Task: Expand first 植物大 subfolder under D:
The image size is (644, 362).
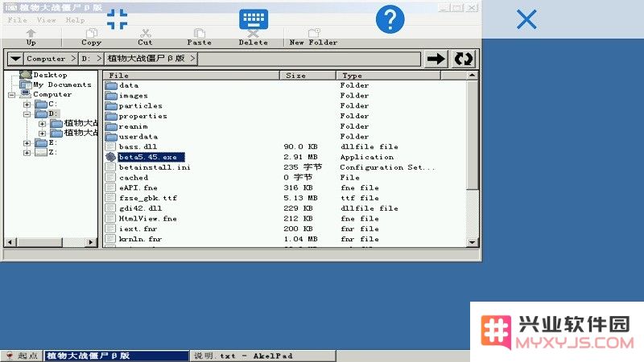Action: (x=42, y=124)
